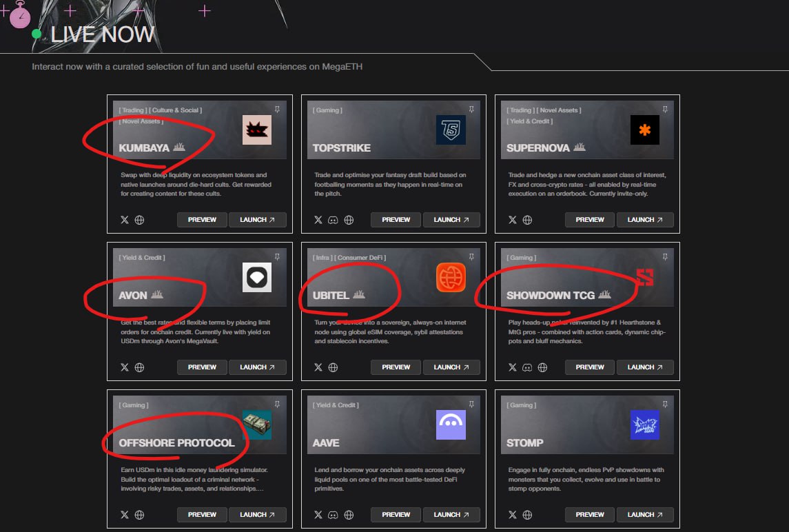Launch the Kumbaya app

coord(258,220)
